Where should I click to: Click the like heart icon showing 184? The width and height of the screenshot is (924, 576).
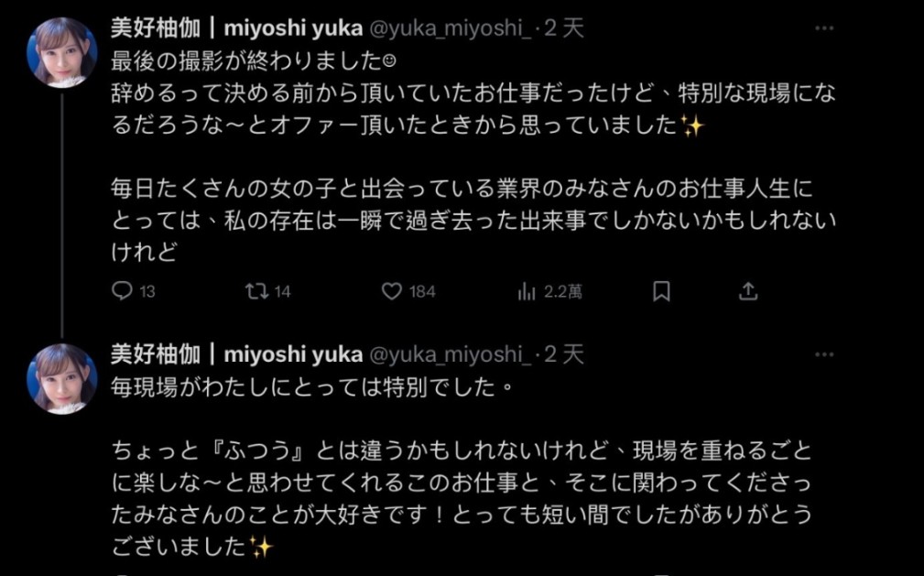click(394, 289)
